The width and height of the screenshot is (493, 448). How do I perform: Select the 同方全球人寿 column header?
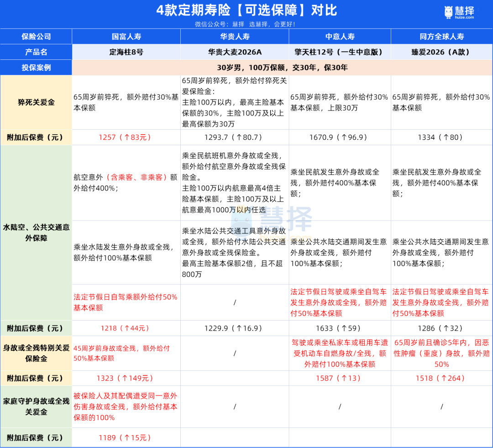[x=442, y=37]
